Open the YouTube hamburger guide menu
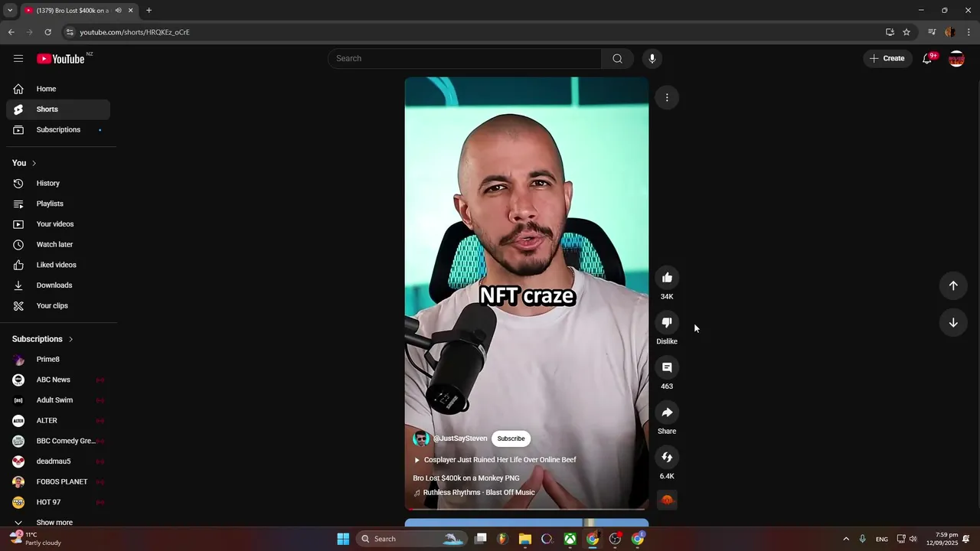This screenshot has width=980, height=551. 18,58
